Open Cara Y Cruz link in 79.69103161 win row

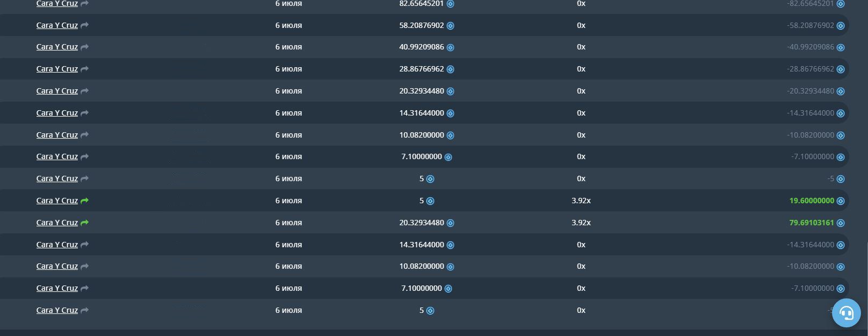tap(57, 223)
